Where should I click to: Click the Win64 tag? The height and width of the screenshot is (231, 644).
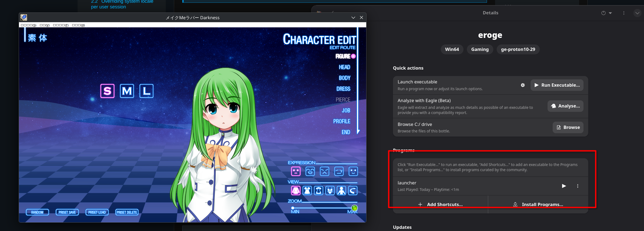point(452,49)
